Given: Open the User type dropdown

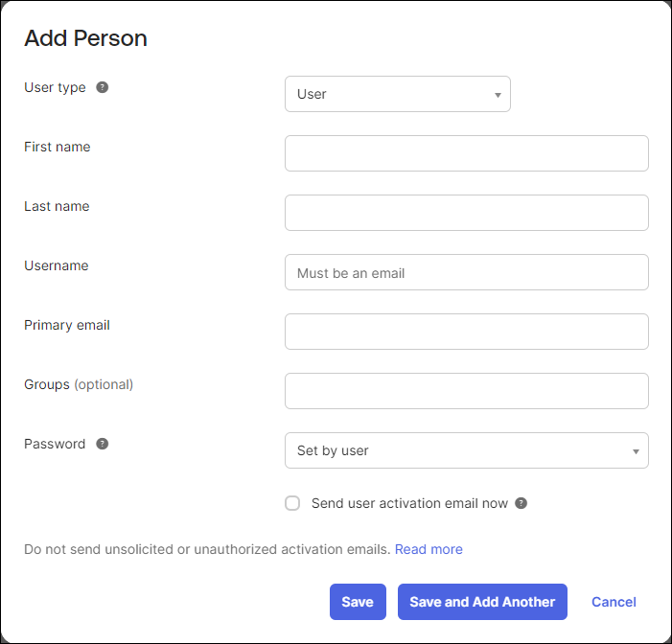Looking at the screenshot, I should pos(397,94).
